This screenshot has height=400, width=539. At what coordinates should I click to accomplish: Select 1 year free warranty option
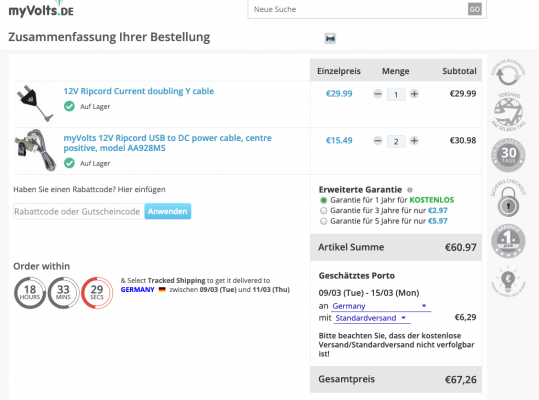pyautogui.click(x=323, y=200)
